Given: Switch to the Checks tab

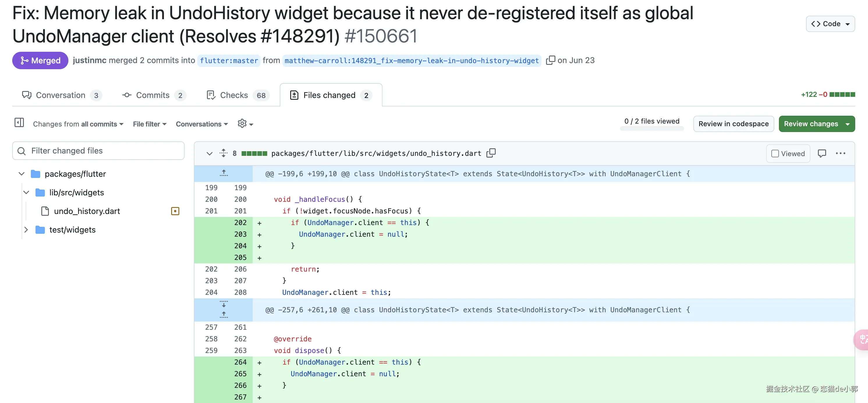Looking at the screenshot, I should [x=234, y=95].
